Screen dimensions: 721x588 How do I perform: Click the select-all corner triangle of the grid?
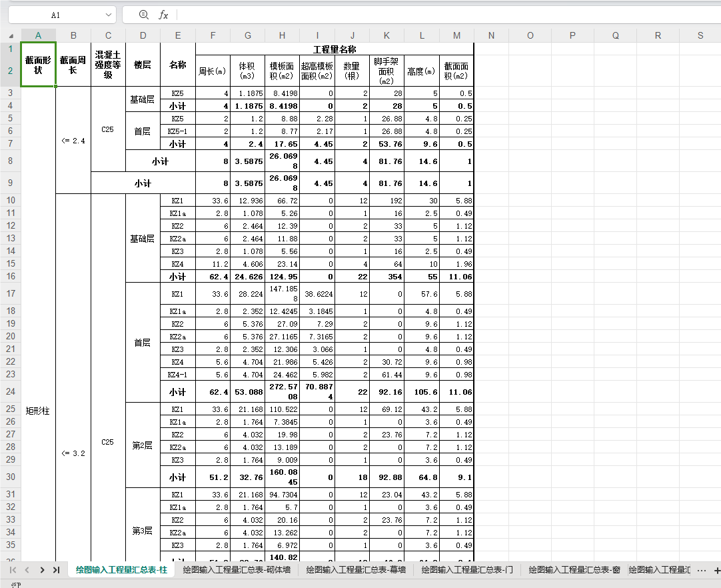[11, 35]
